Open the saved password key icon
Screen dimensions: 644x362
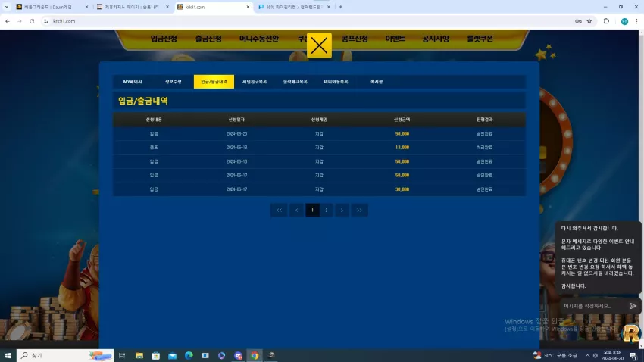click(x=578, y=21)
